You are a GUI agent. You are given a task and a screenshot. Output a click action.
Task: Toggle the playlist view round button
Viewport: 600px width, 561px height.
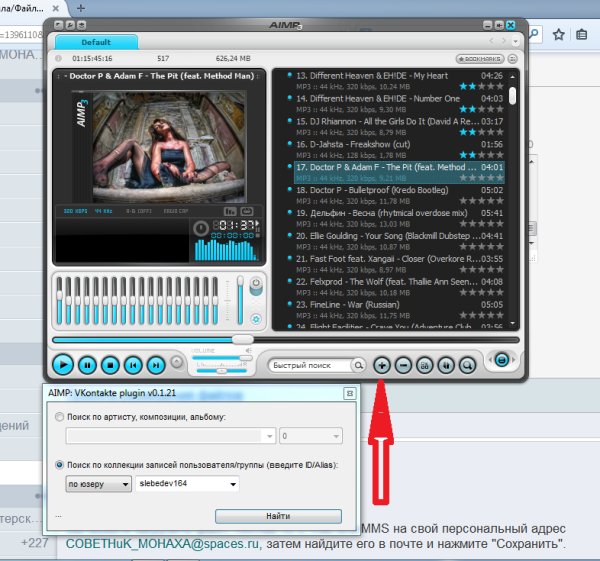point(502,360)
